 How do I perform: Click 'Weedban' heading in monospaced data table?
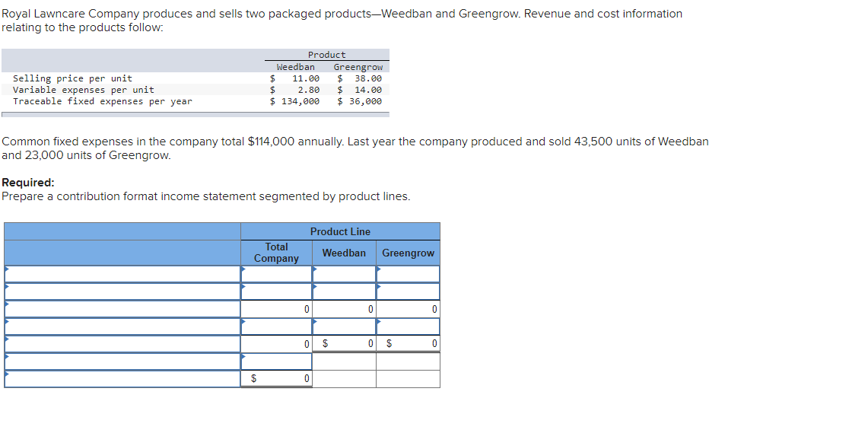point(296,67)
